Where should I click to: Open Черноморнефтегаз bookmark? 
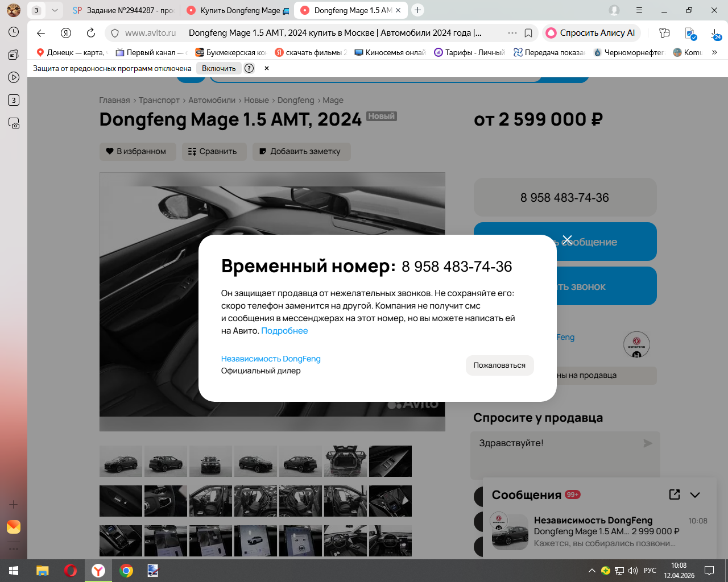629,52
